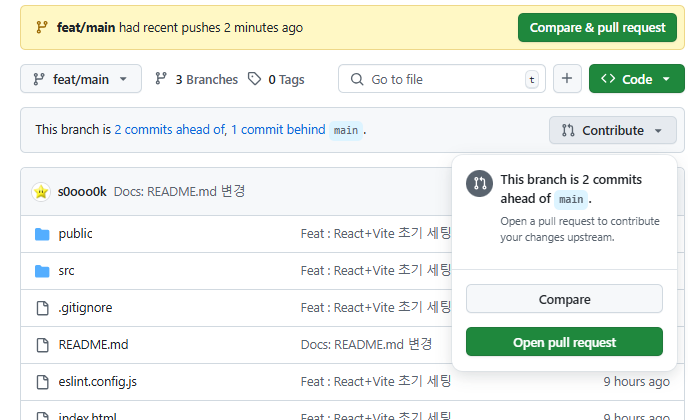Viewport: 688px width, 420px height.
Task: Open s0ooo0k user profile link
Action: point(82,192)
